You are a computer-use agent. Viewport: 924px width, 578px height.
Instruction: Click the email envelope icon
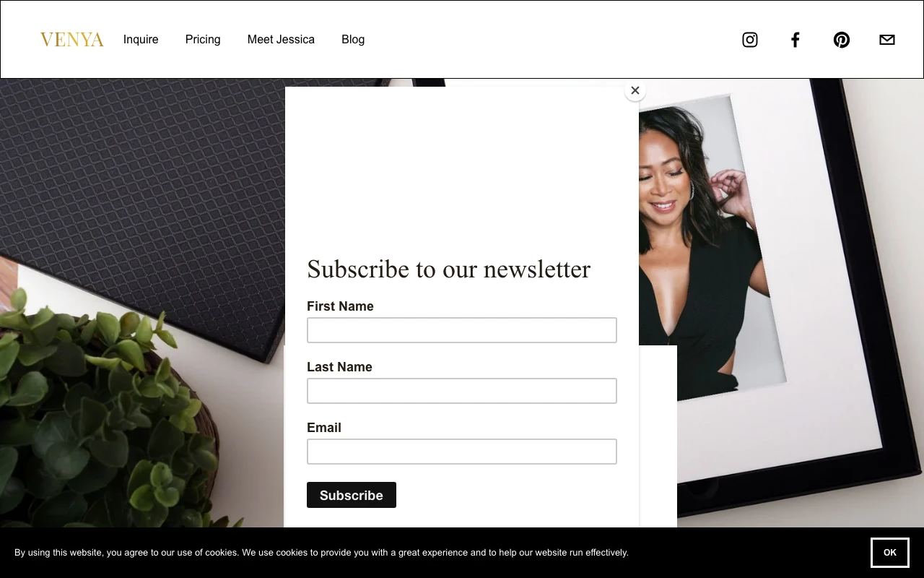(x=887, y=40)
